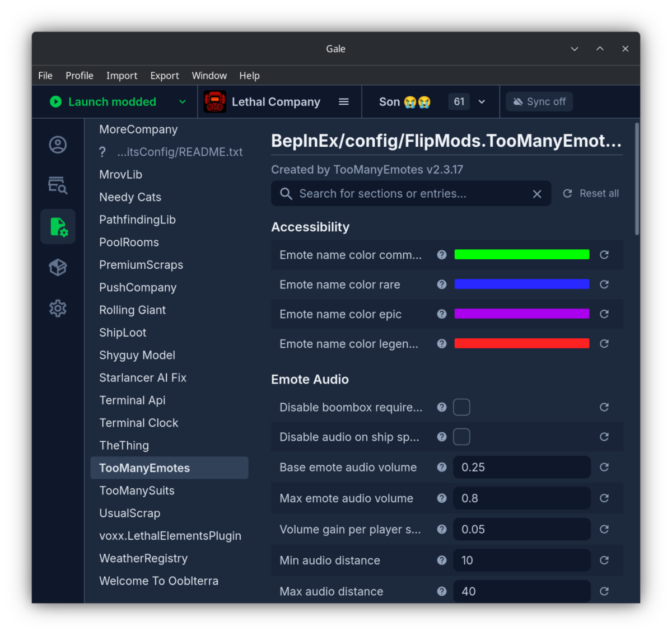Open the File menu
Screen dimensions: 672x635
tap(45, 76)
